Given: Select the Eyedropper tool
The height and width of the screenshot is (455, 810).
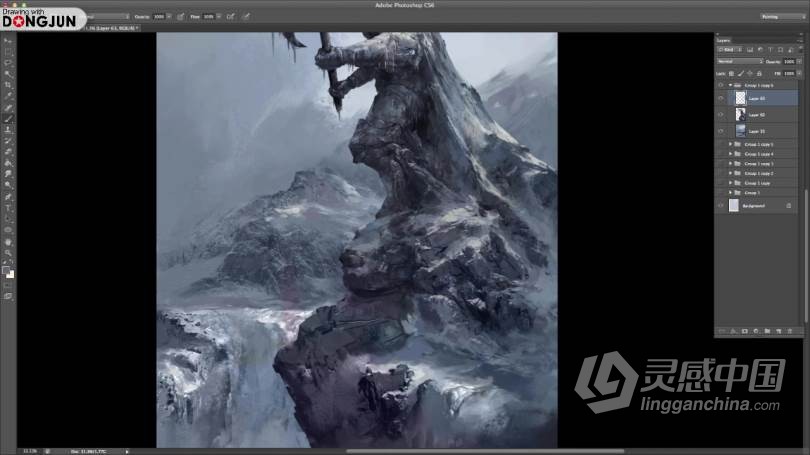Looking at the screenshot, I should tap(8, 96).
